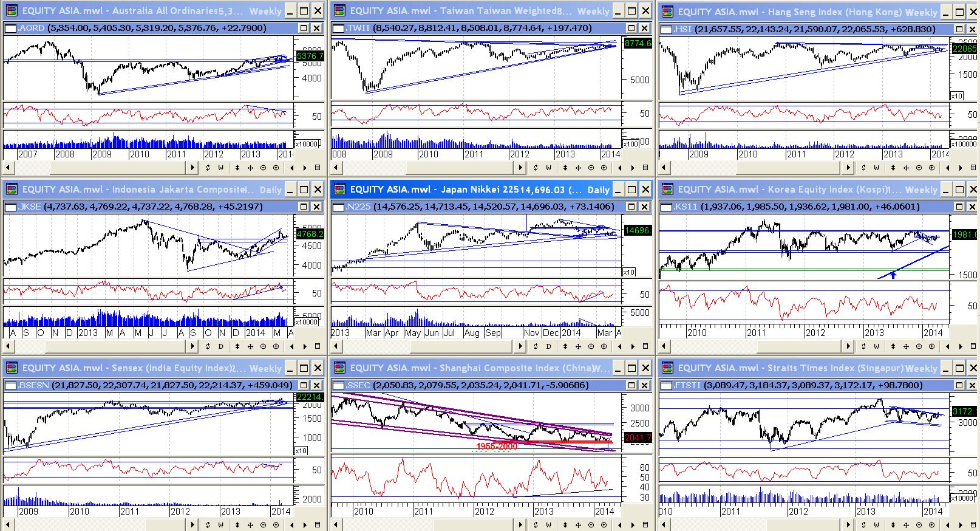
Task: Open system menu icon of Australia All Ordinaries window
Action: click(x=12, y=11)
